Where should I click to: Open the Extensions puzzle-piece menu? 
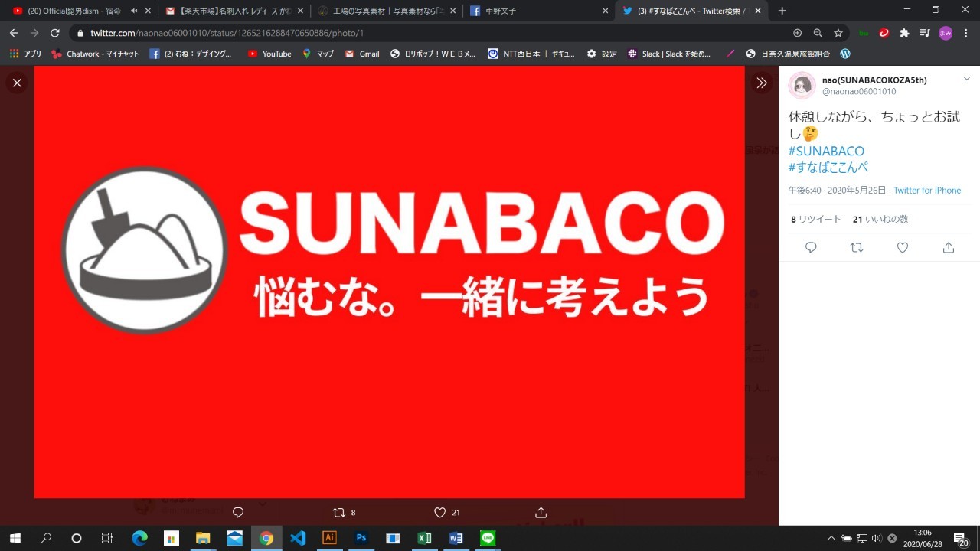(x=904, y=33)
